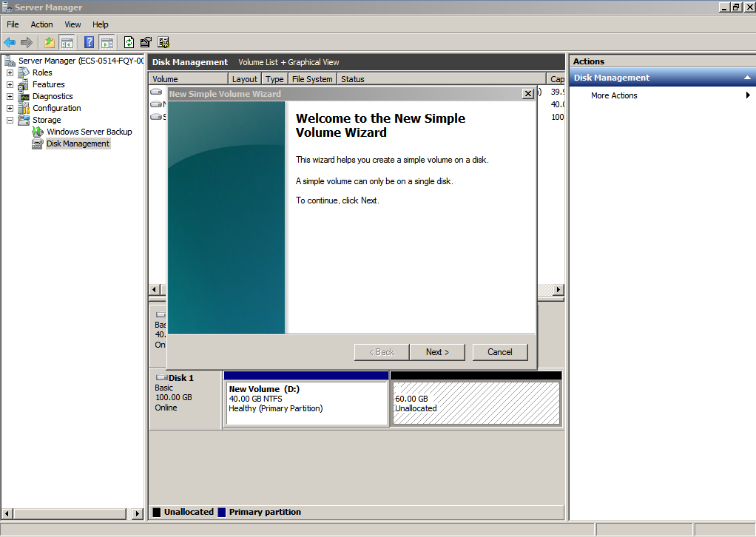This screenshot has width=756, height=537.
Task: Click the volume list scroll right arrow
Action: pyautogui.click(x=558, y=289)
